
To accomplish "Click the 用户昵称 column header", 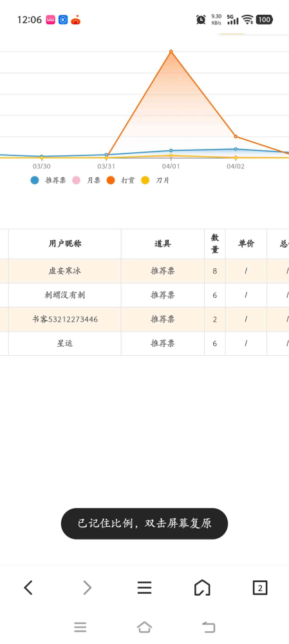I will point(65,244).
